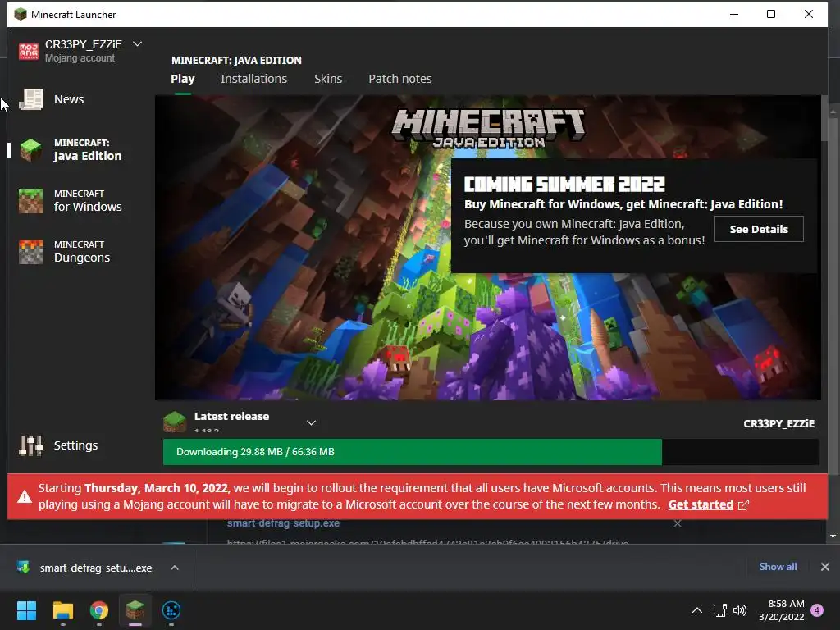This screenshot has width=840, height=630.
Task: Click the Latest release grass block icon
Action: click(175, 422)
